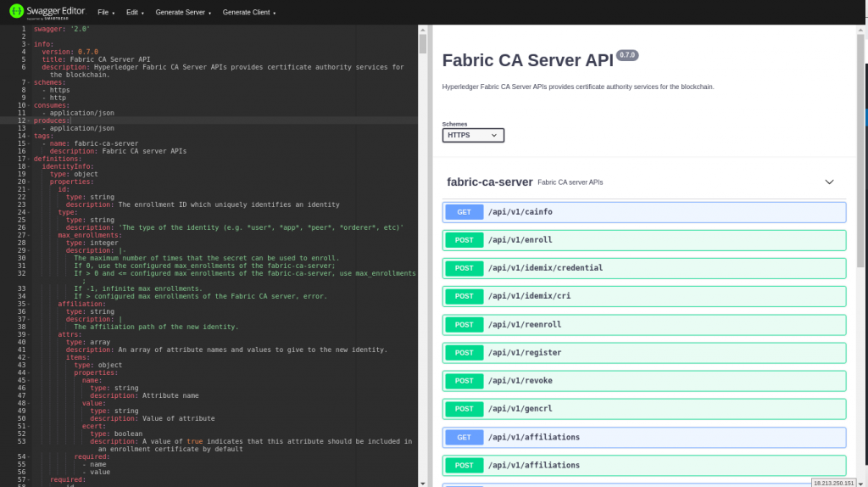868x487 pixels.
Task: Click the POST badge beside /api/v1/revoke
Action: [464, 381]
